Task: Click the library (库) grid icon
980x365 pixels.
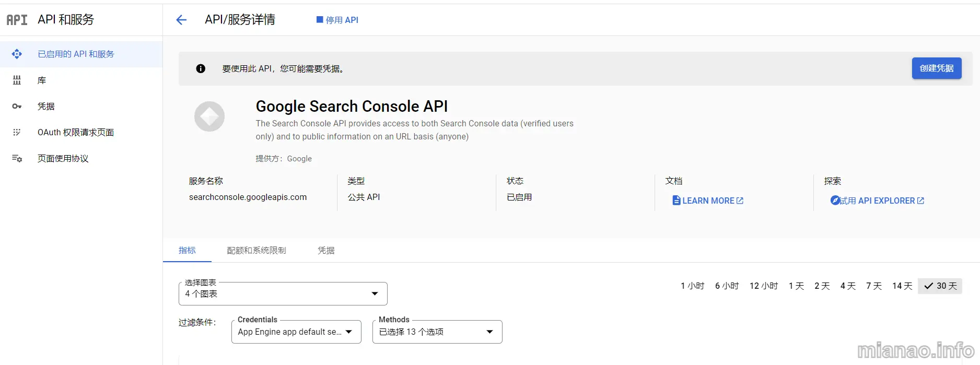Action: tap(17, 80)
